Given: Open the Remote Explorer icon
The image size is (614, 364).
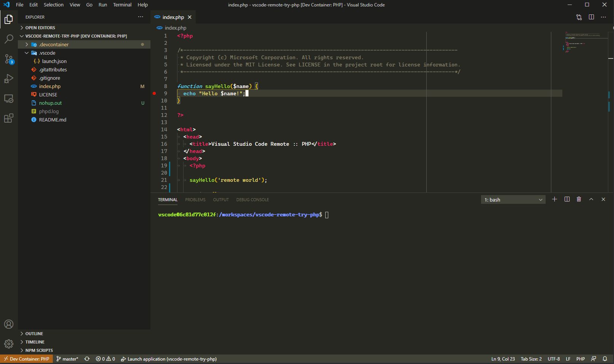Looking at the screenshot, I should [x=9, y=99].
